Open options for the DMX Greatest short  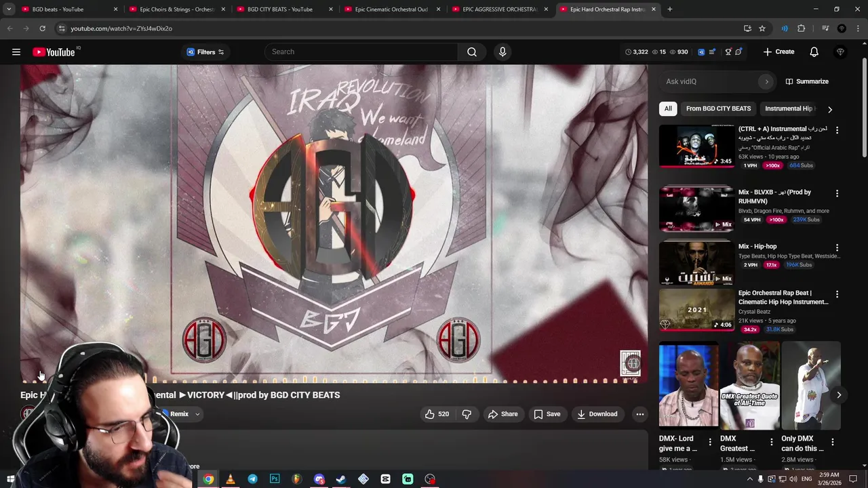tap(771, 442)
